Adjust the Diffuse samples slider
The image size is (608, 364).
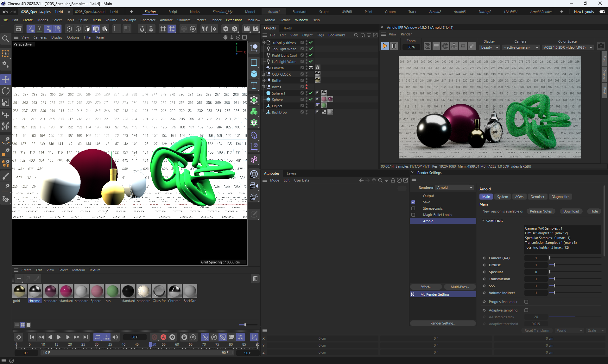(554, 265)
